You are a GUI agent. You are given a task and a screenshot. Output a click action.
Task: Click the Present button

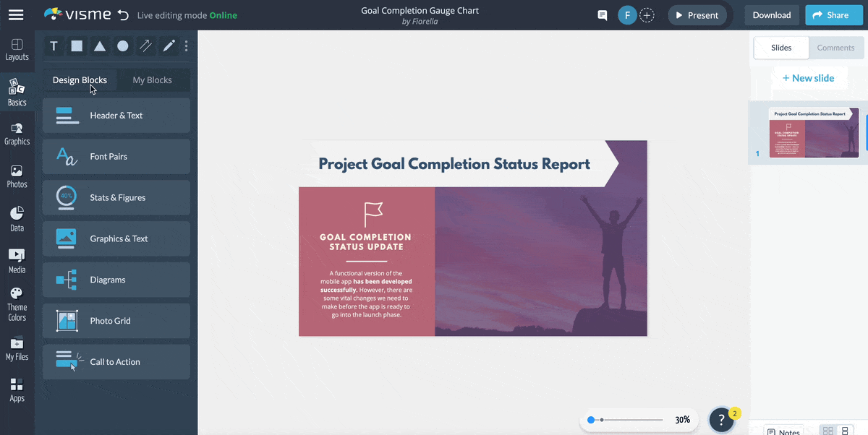[697, 14]
